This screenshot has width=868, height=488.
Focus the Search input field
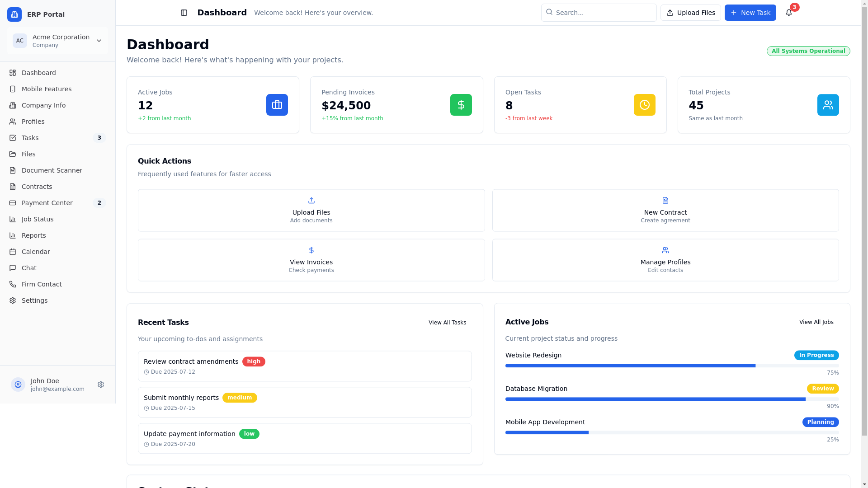pyautogui.click(x=599, y=13)
